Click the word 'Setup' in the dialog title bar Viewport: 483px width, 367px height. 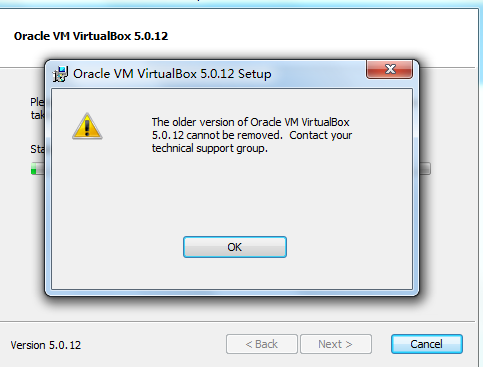[x=255, y=74]
